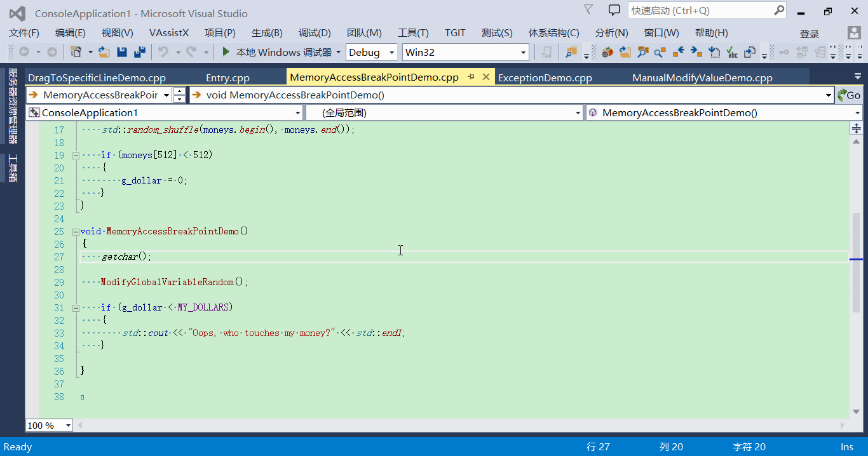
Task: Click the notifications flag icon in title bar
Action: tap(588, 10)
